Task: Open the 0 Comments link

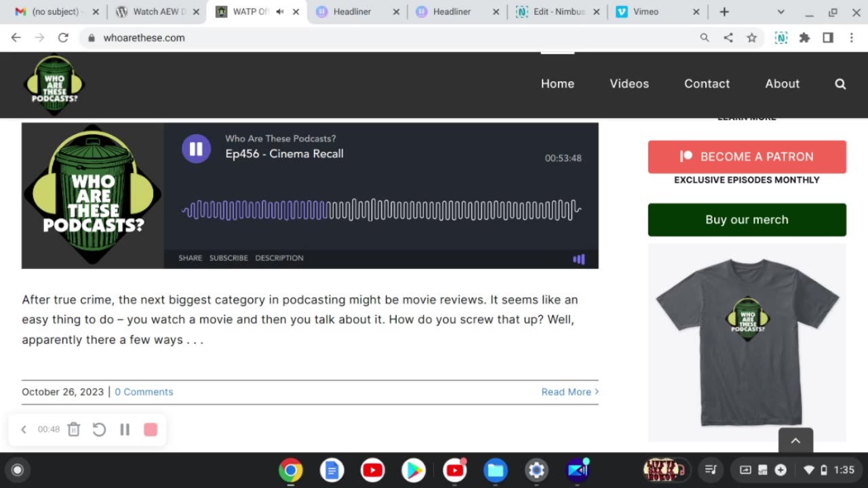Action: 144,392
